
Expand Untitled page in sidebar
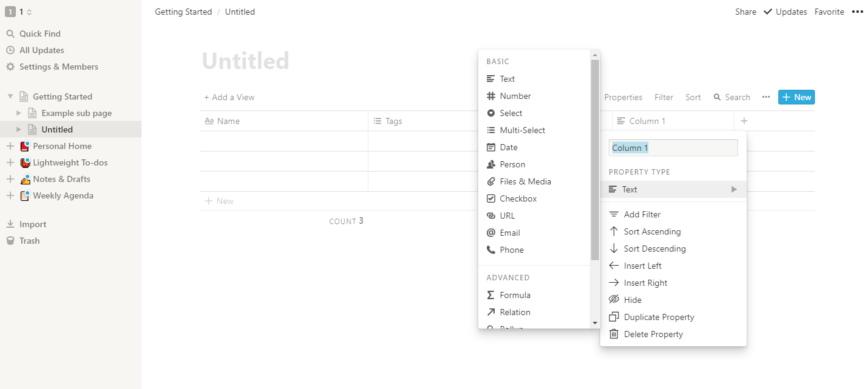click(x=19, y=129)
